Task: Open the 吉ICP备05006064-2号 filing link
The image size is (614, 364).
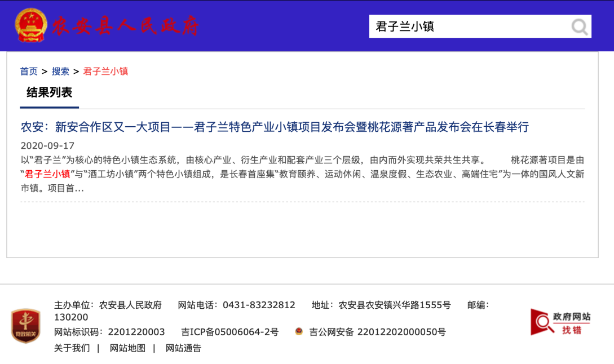Action: 229,332
